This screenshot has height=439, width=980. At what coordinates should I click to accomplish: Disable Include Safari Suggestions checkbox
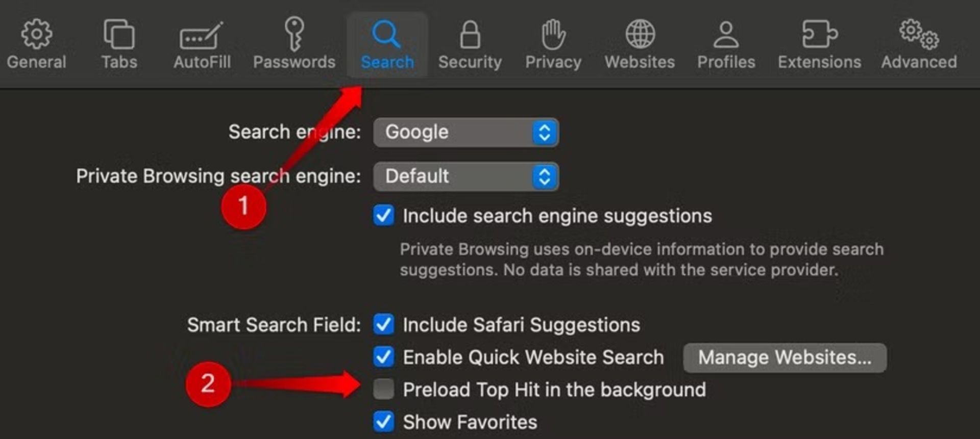pyautogui.click(x=383, y=324)
